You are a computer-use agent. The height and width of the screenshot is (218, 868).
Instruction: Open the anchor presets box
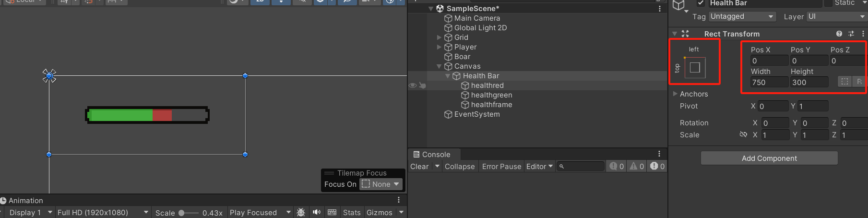tap(695, 68)
